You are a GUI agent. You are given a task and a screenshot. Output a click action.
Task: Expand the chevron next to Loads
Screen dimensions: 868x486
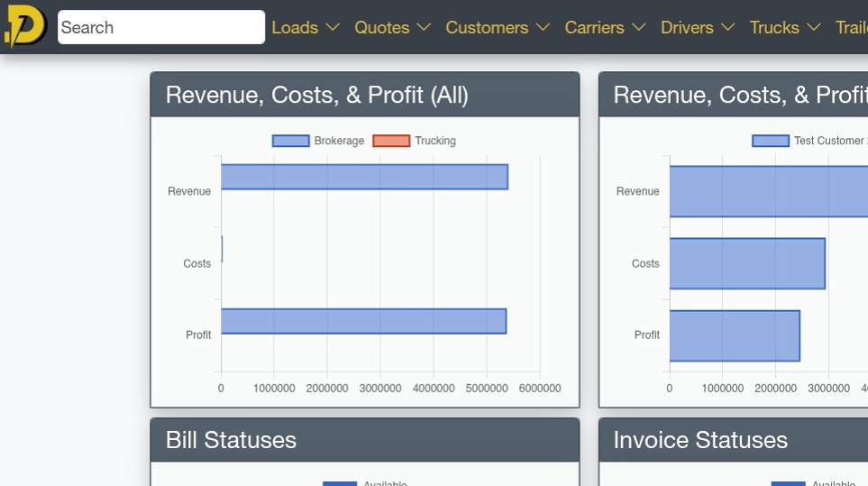click(333, 27)
